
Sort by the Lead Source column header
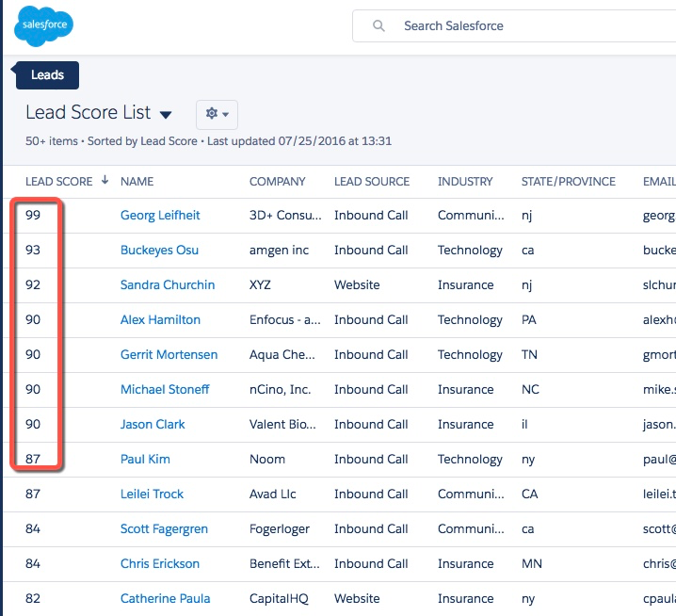(x=372, y=182)
